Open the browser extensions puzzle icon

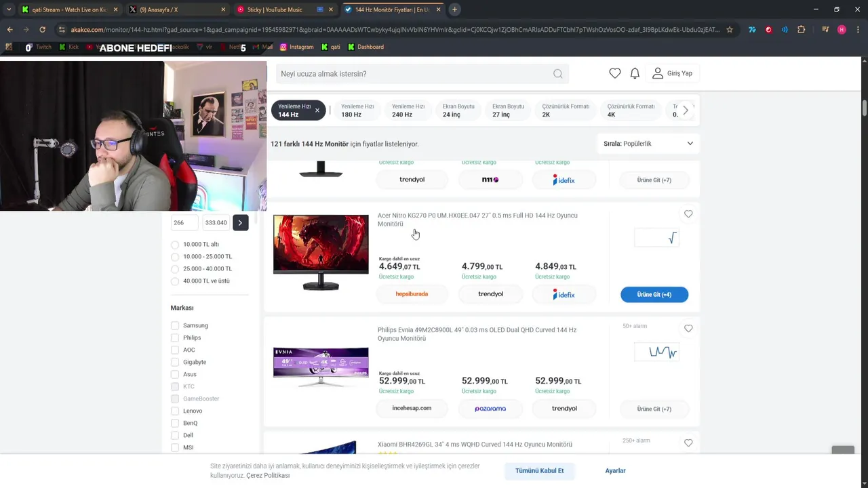pyautogui.click(x=801, y=30)
